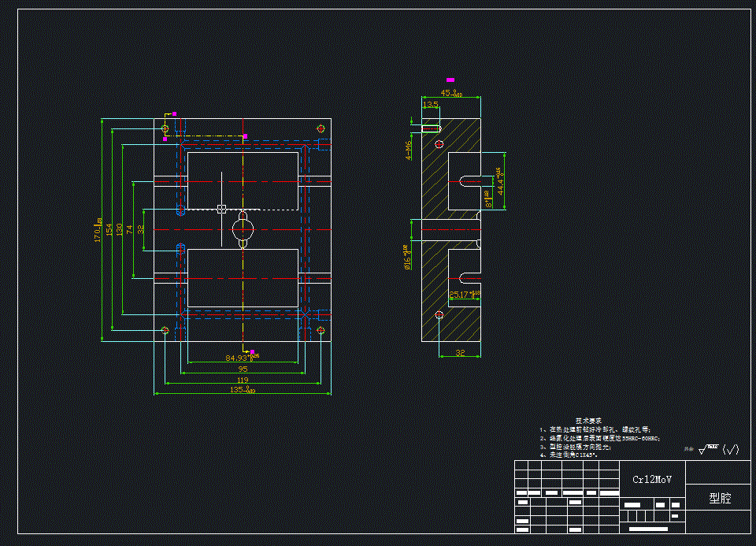Pick the 135 overall width dimension
The width and height of the screenshot is (756, 546).
coord(243,390)
